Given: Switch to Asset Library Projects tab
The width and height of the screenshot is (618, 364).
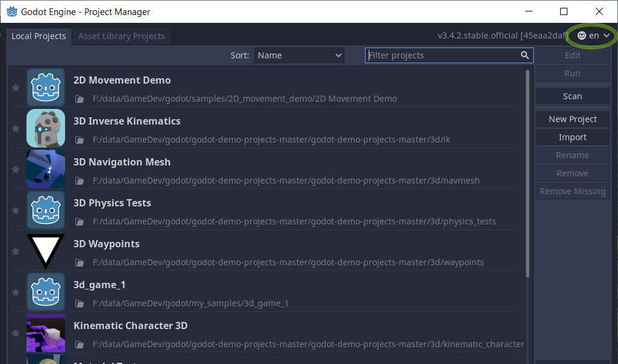Looking at the screenshot, I should (x=122, y=36).
